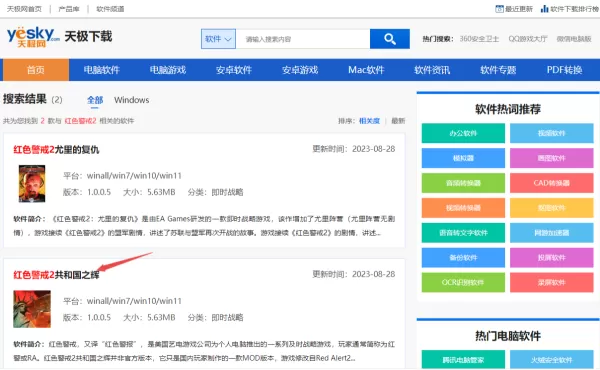The width and height of the screenshot is (600, 370).
Task: Click the 办公软件 hot word button
Action: (463, 133)
